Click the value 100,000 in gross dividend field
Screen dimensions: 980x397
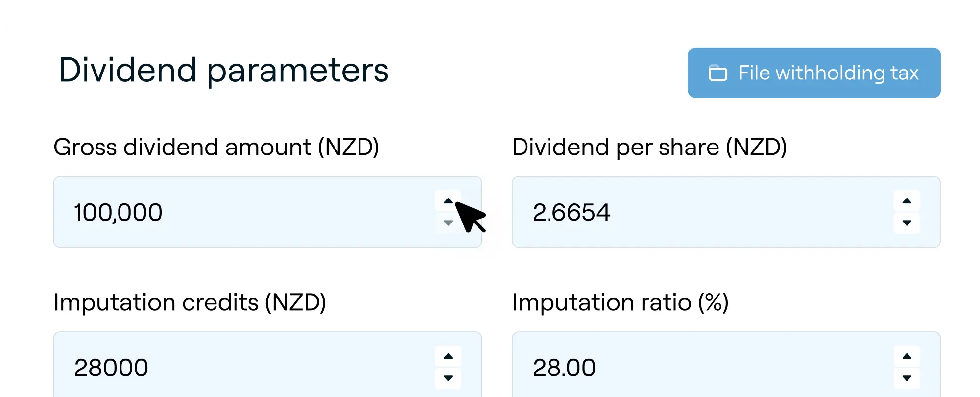coord(119,212)
